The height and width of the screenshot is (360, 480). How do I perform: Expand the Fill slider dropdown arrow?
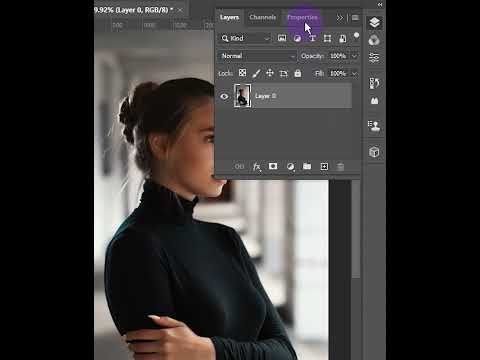tap(354, 74)
